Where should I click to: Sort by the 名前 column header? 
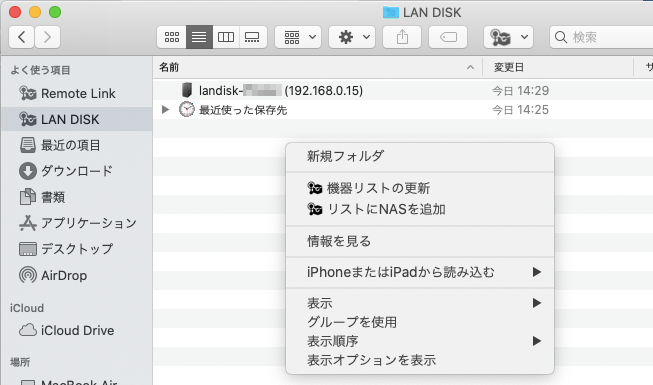click(x=317, y=67)
